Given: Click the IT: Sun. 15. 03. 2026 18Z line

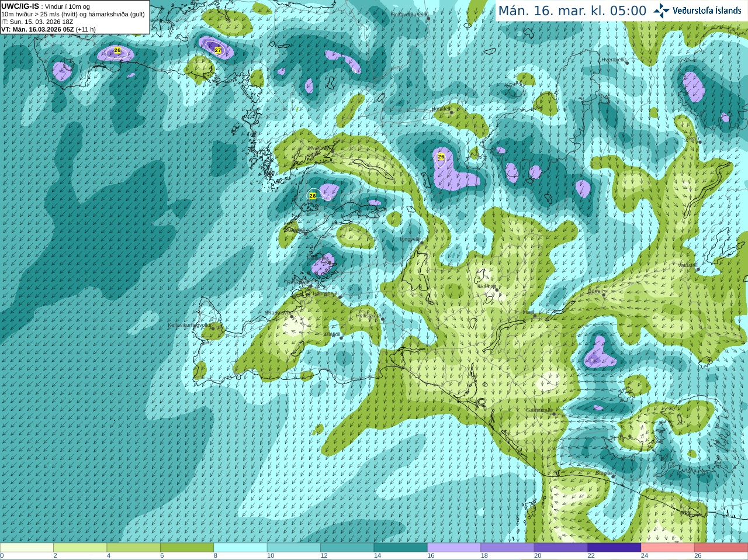Looking at the screenshot, I should [37, 22].
